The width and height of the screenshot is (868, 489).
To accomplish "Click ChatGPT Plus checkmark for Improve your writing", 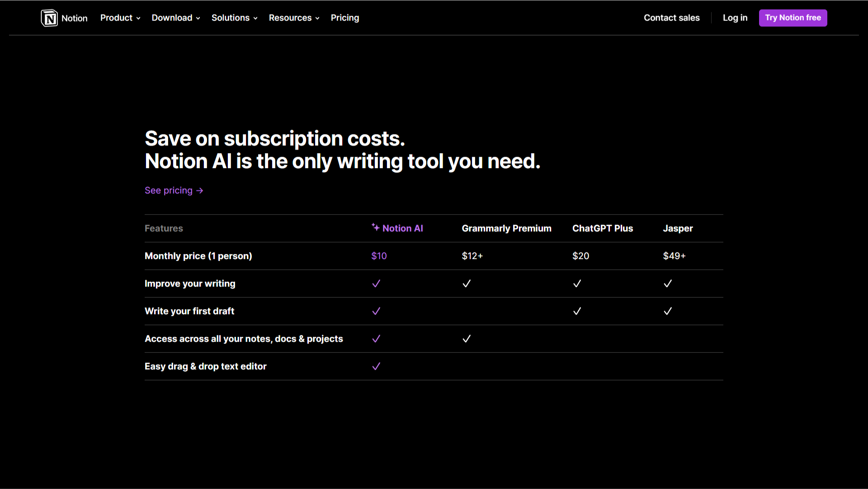I will (x=577, y=284).
